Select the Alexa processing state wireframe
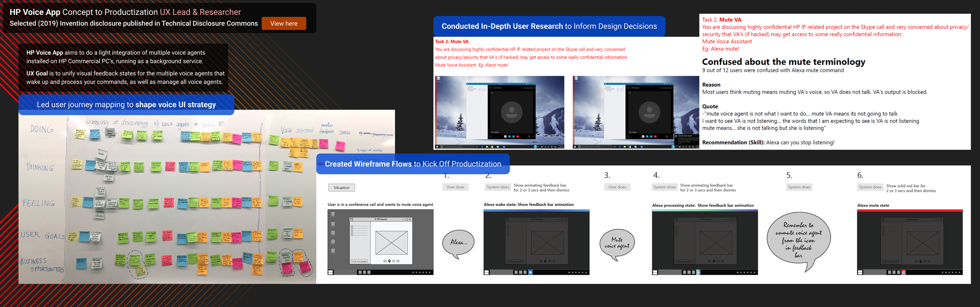 point(705,242)
